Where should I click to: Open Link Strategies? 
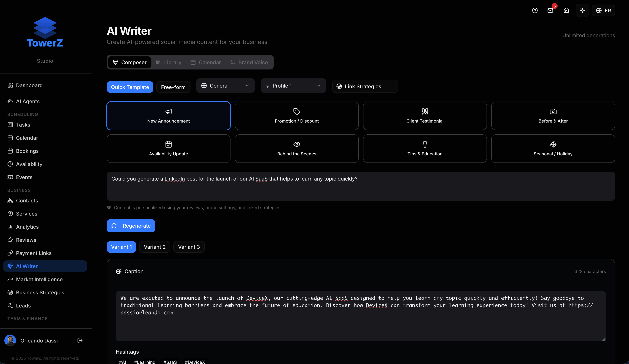pos(365,86)
